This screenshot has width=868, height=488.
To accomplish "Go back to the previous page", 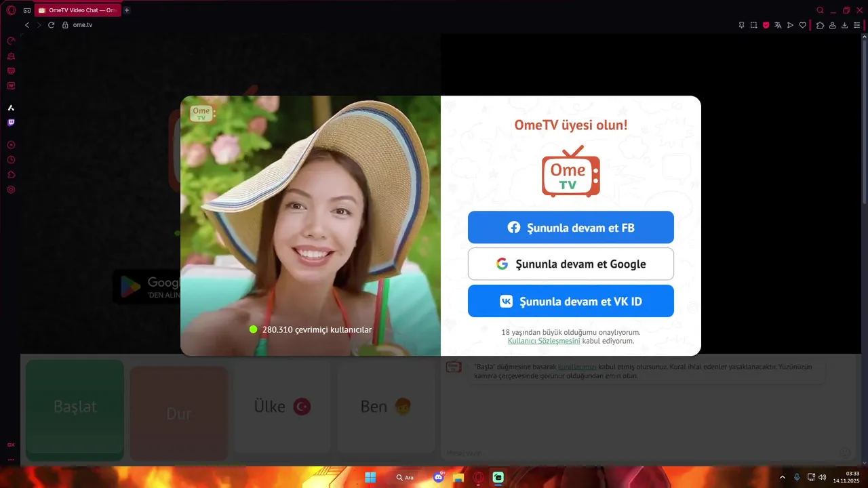I will click(27, 25).
